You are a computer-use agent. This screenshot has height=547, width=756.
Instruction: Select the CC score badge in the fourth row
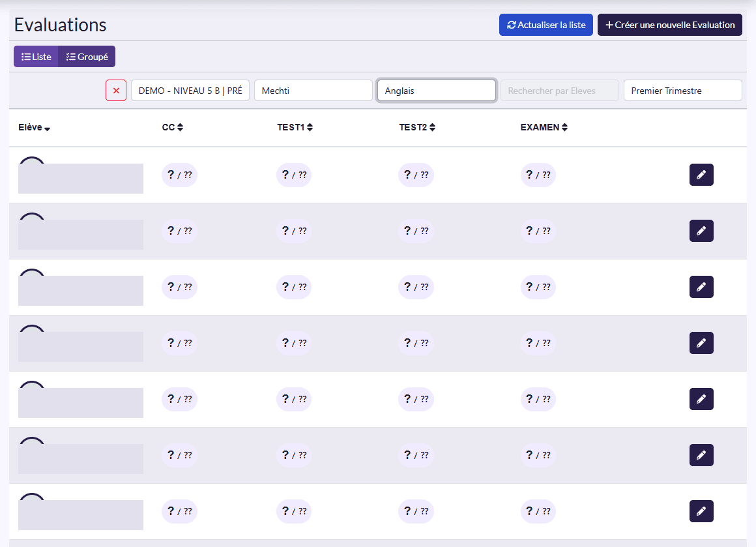179,343
